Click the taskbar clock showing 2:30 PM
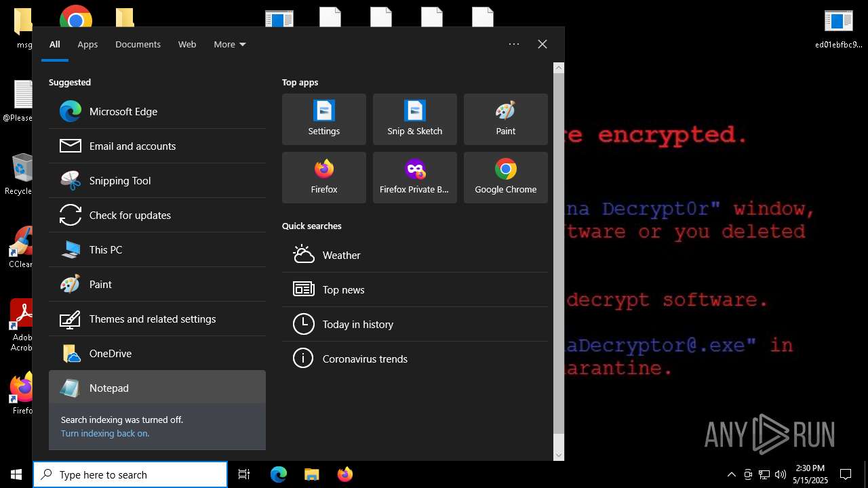Screen dimensions: 868x488 pyautogui.click(x=810, y=474)
